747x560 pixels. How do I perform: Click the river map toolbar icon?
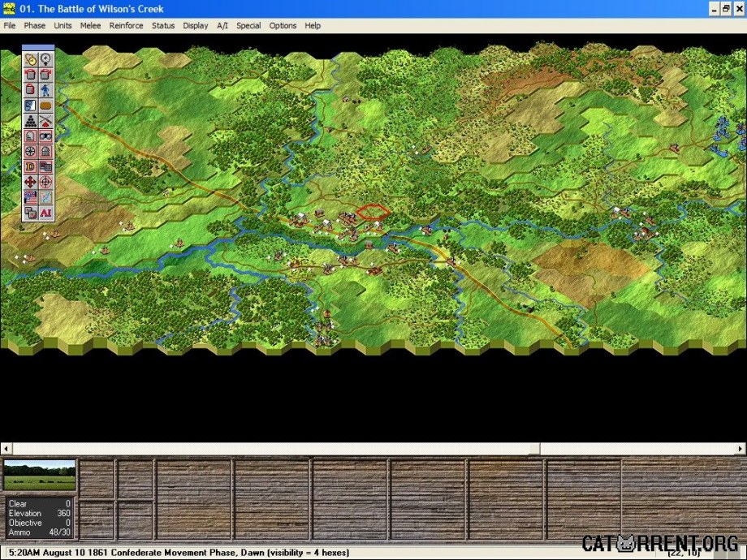pos(45,197)
